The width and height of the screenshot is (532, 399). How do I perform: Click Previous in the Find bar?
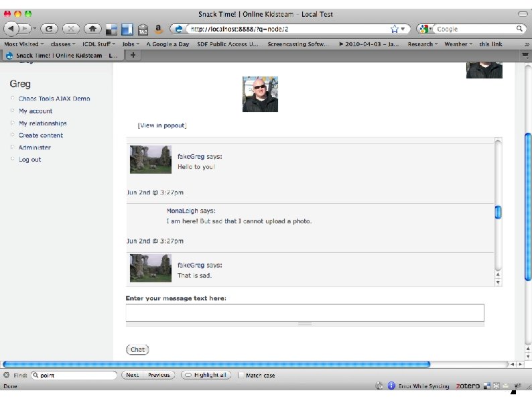[159, 375]
